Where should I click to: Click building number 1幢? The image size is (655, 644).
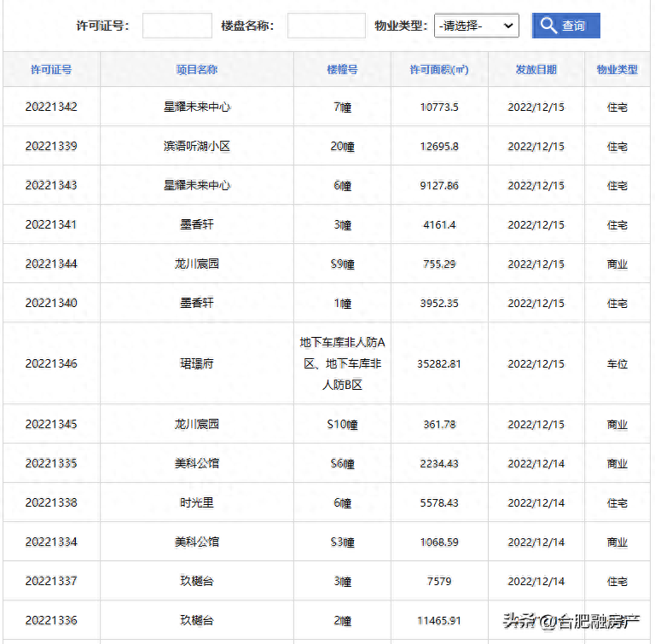pos(342,304)
